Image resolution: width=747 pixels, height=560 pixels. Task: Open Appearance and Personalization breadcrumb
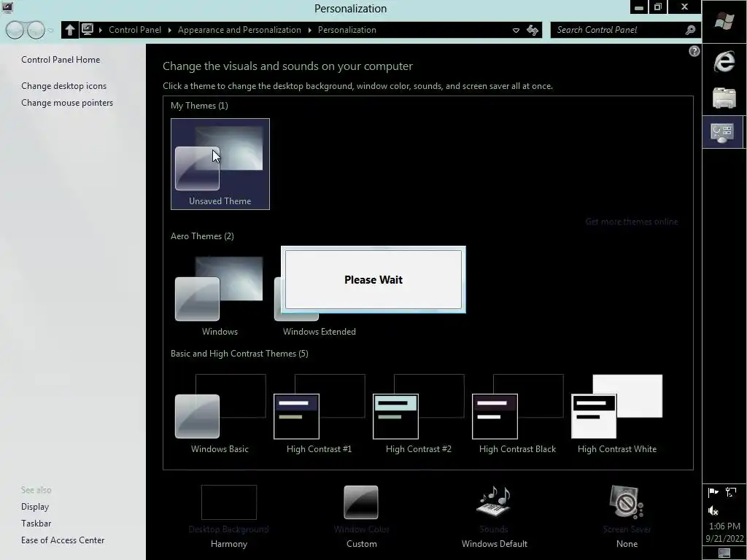239,29
